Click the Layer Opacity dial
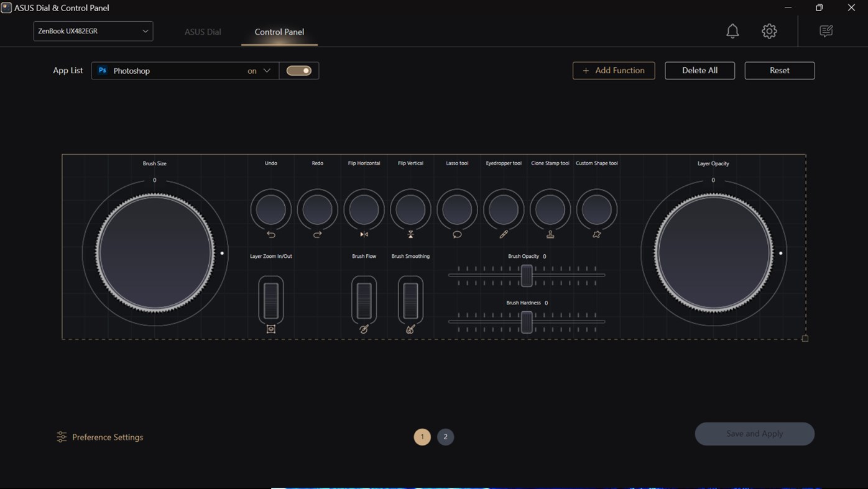The width and height of the screenshot is (868, 489). click(x=713, y=253)
